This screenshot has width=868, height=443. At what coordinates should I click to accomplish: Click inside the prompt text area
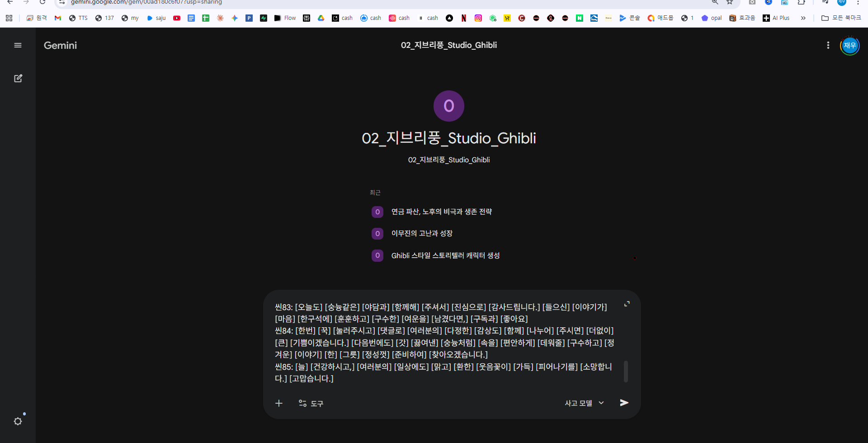(445, 343)
